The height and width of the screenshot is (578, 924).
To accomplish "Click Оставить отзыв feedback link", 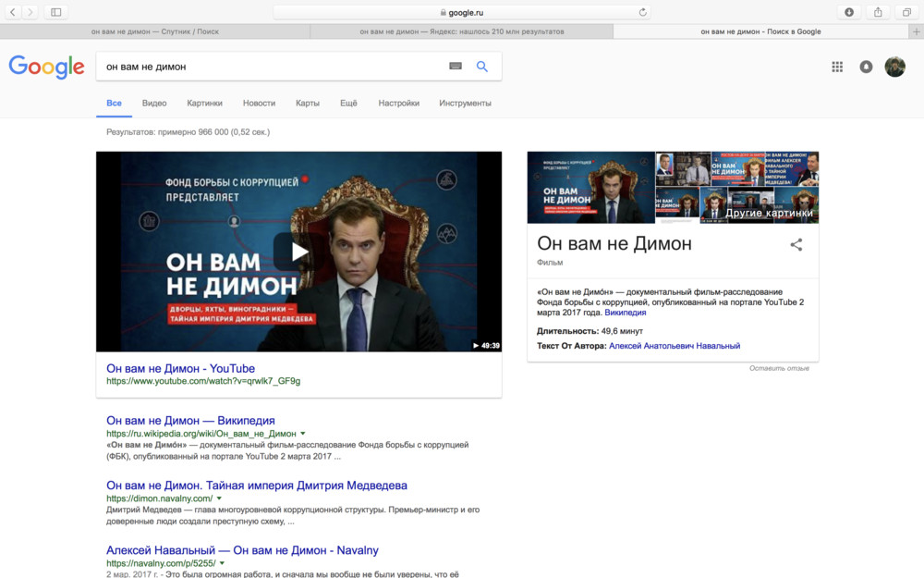I will [x=779, y=368].
